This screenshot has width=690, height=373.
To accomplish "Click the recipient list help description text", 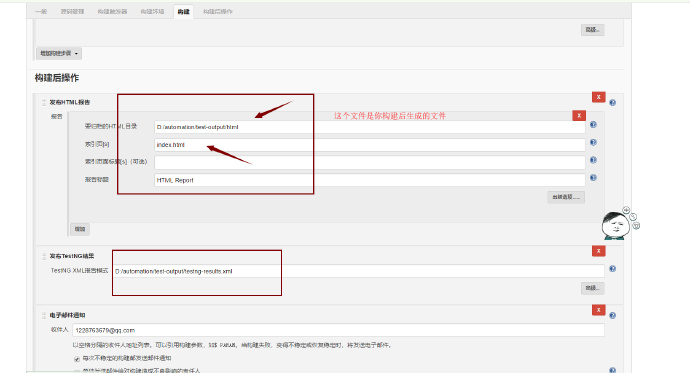I will click(232, 345).
